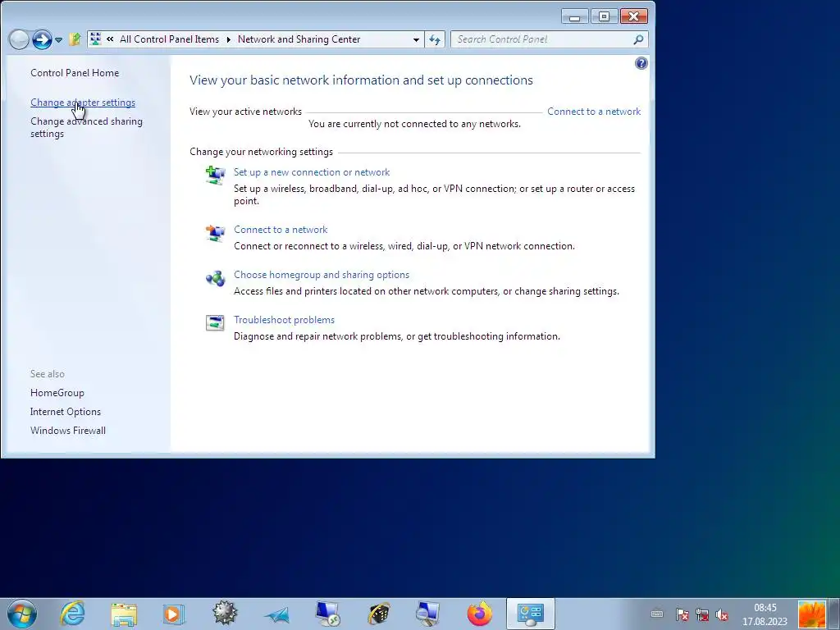Screen dimensions: 840x630
Task: Click the muted volume tray icon
Action: (722, 614)
